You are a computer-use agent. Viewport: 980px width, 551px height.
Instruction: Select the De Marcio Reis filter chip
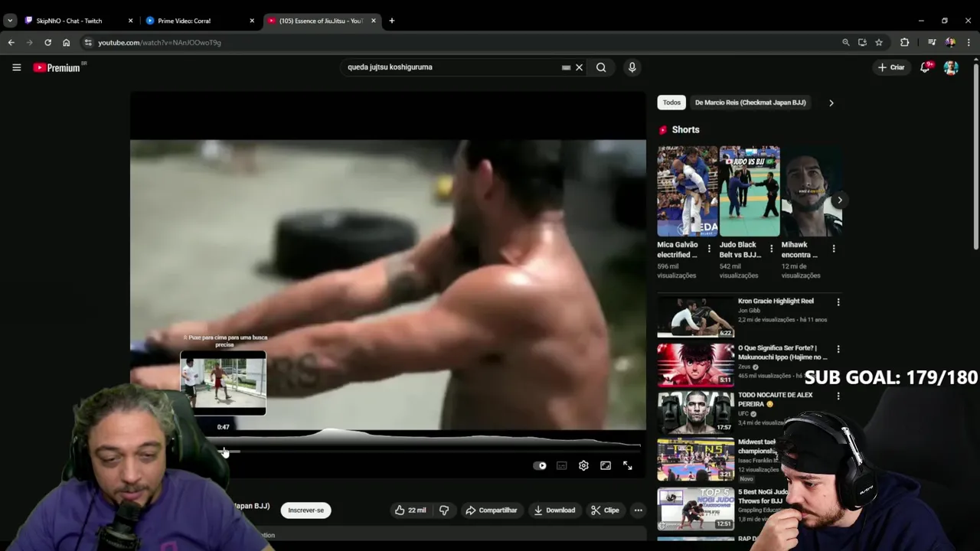click(750, 103)
